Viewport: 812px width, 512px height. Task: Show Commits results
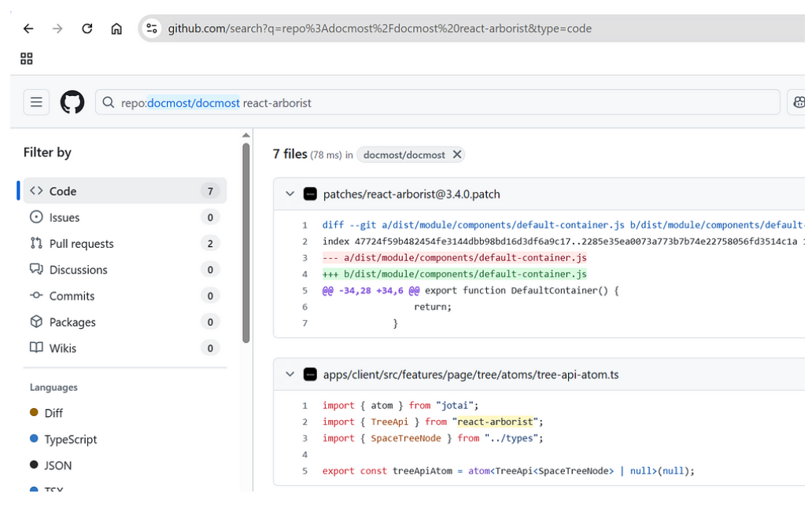(125, 296)
